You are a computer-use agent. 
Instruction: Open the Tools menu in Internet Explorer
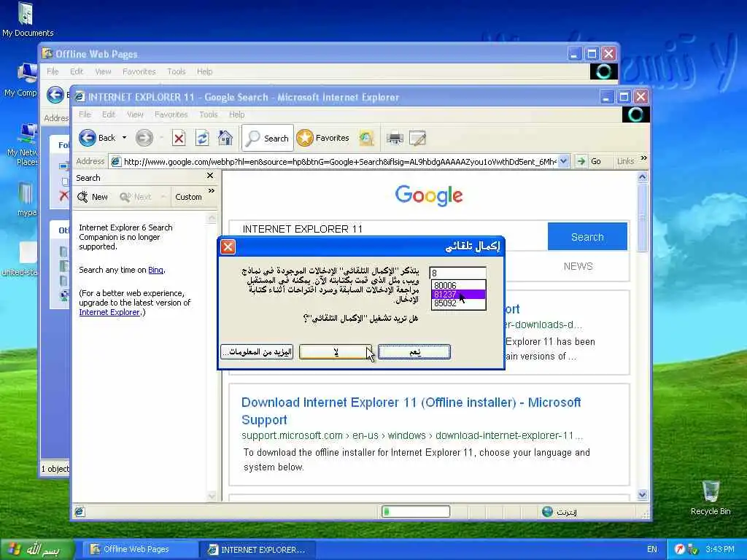[208, 114]
